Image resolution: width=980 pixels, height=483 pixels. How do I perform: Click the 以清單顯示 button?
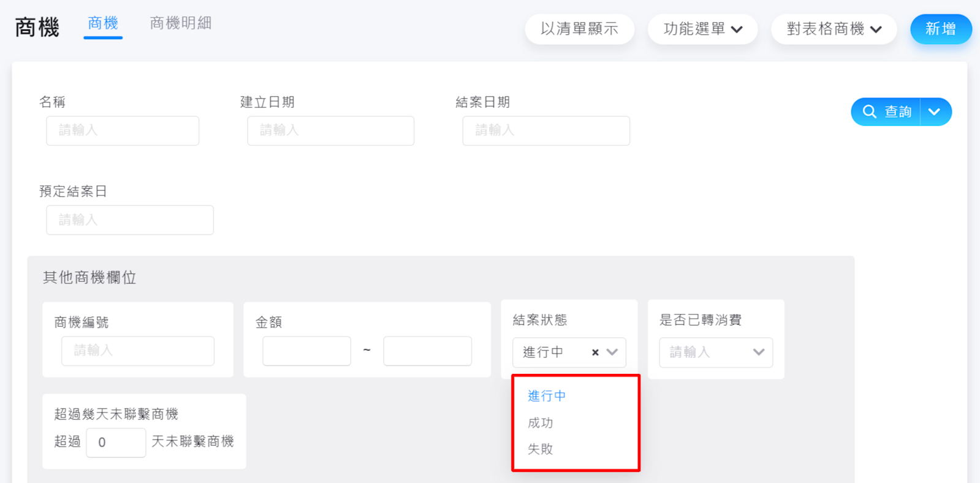click(x=579, y=29)
